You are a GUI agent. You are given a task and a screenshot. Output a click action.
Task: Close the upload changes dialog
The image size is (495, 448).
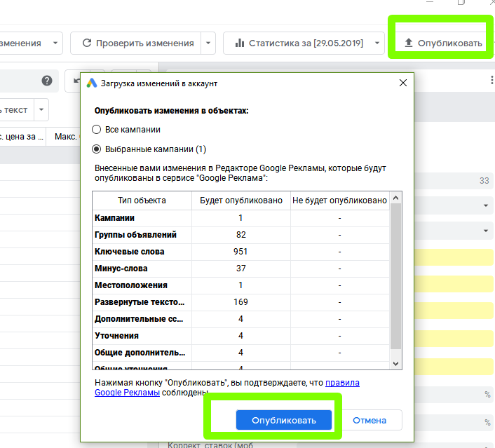pos(403,83)
